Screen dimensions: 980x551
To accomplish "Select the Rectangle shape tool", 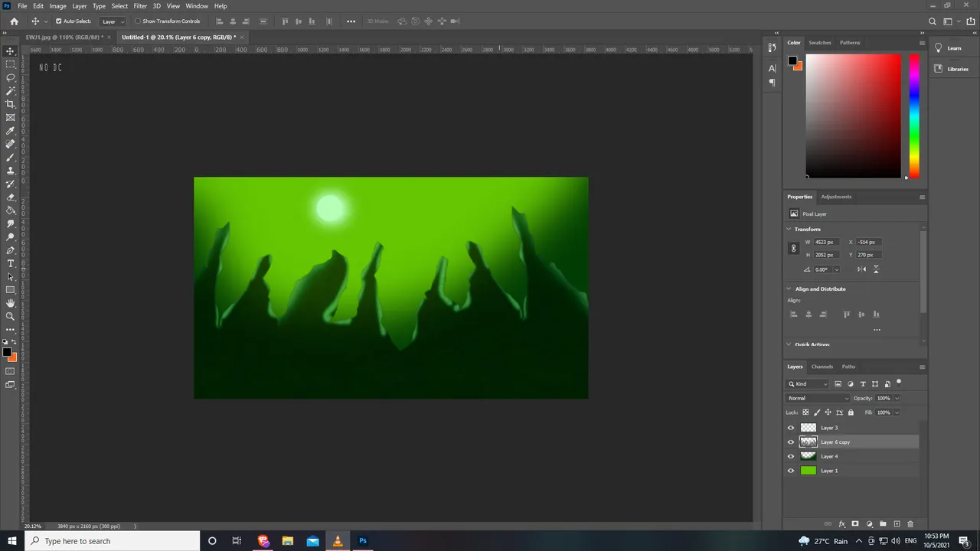I will [x=10, y=290].
